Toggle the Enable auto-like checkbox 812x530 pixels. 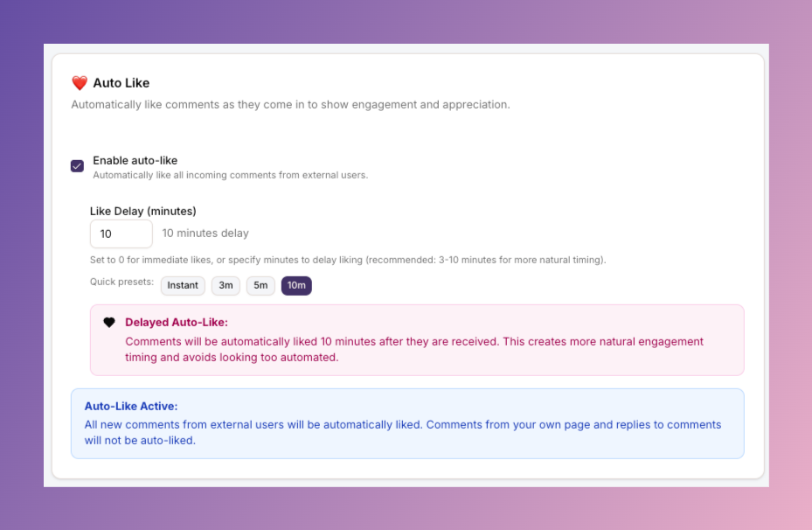(x=77, y=165)
